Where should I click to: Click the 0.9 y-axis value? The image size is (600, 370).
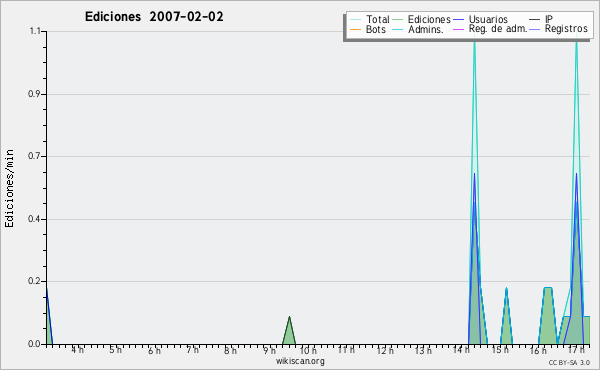pos(34,94)
